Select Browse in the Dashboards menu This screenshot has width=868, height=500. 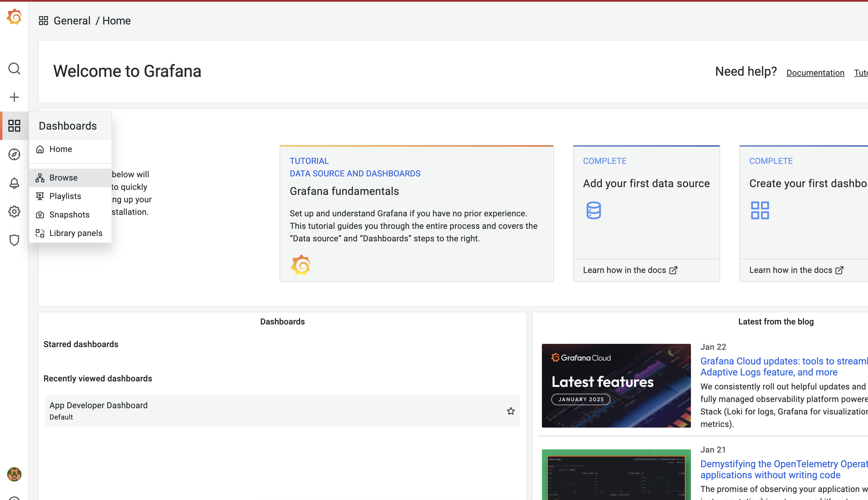[70, 178]
